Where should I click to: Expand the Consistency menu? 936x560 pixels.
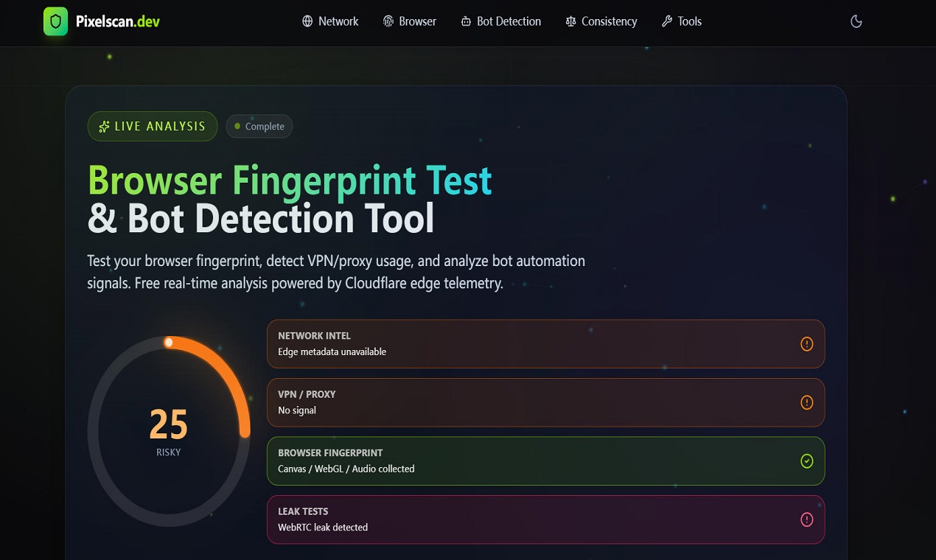click(x=601, y=21)
